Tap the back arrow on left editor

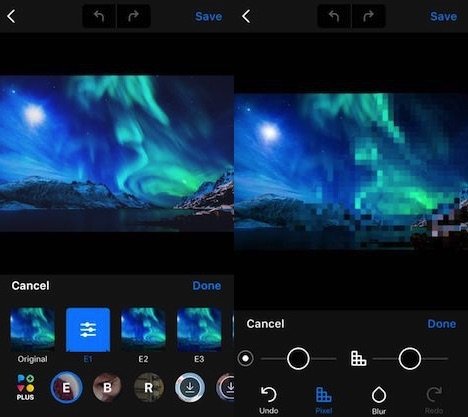pos(11,16)
